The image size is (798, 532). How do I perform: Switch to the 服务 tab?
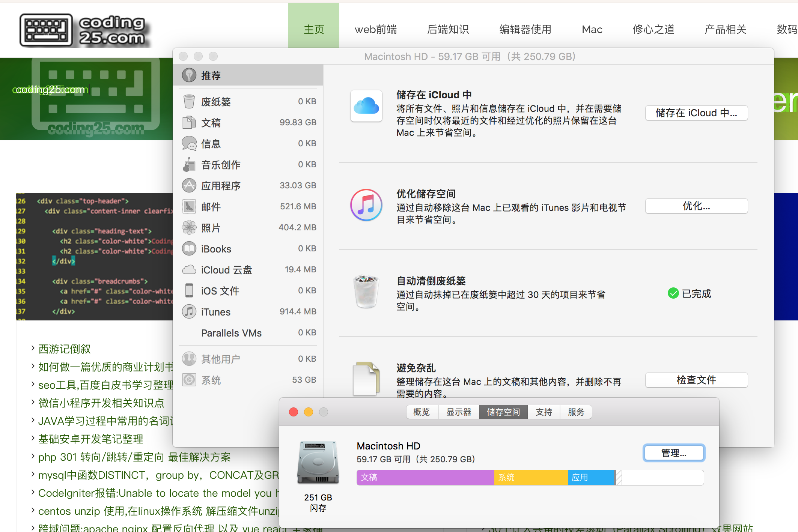[576, 412]
